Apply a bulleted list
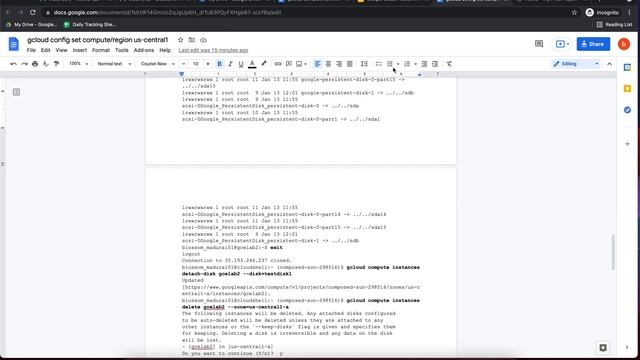Screen dimensions: 640x360 [x=390, y=64]
